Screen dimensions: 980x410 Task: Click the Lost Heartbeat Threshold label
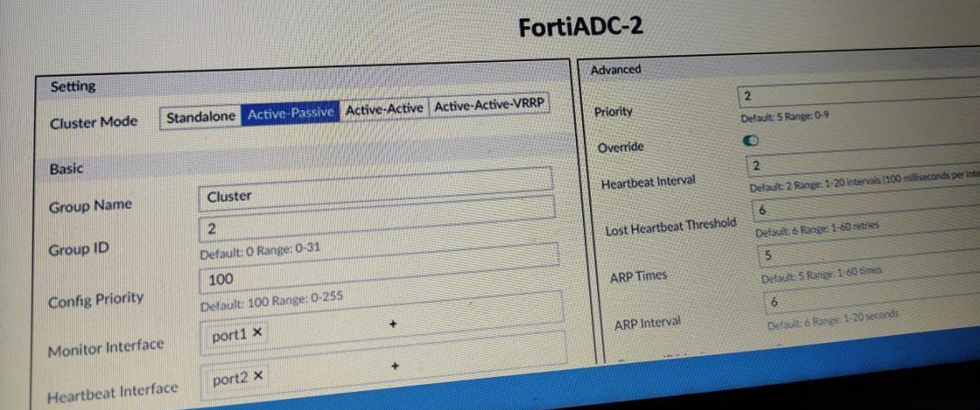pos(671,227)
